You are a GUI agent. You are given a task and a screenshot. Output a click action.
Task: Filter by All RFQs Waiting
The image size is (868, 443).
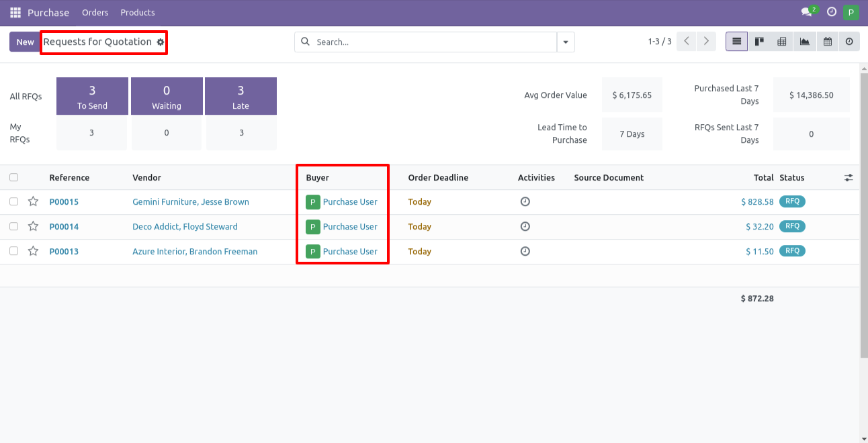pos(167,96)
